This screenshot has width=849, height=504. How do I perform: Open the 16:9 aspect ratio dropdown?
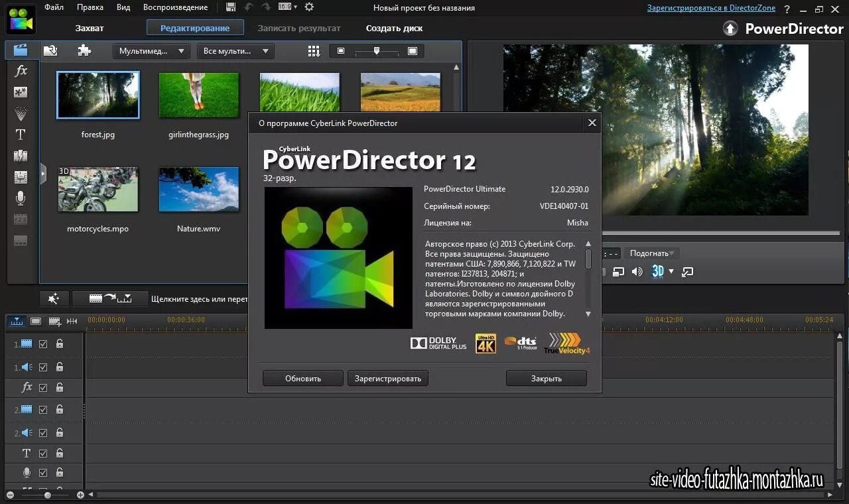coord(289,7)
